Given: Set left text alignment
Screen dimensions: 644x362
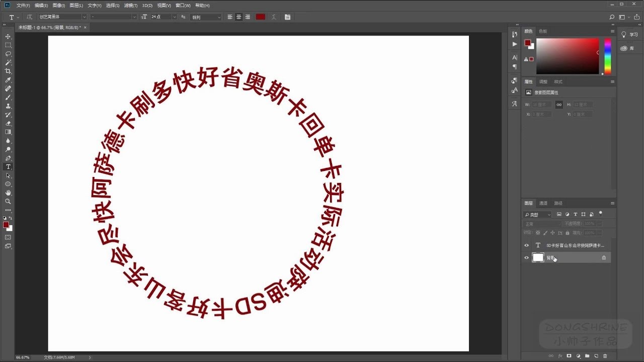Looking at the screenshot, I should point(230,17).
